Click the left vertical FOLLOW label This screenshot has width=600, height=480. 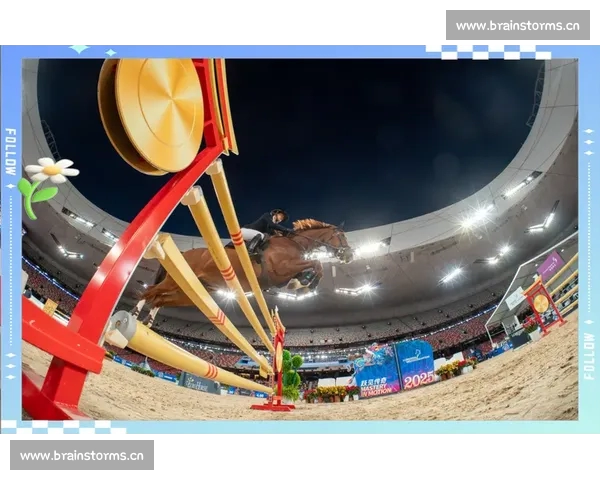point(11,151)
